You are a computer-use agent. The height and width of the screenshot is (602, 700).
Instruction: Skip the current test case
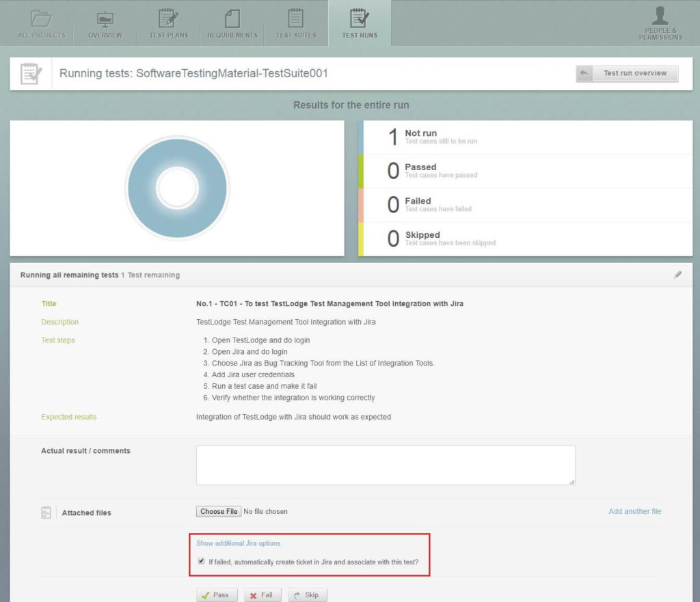[308, 594]
